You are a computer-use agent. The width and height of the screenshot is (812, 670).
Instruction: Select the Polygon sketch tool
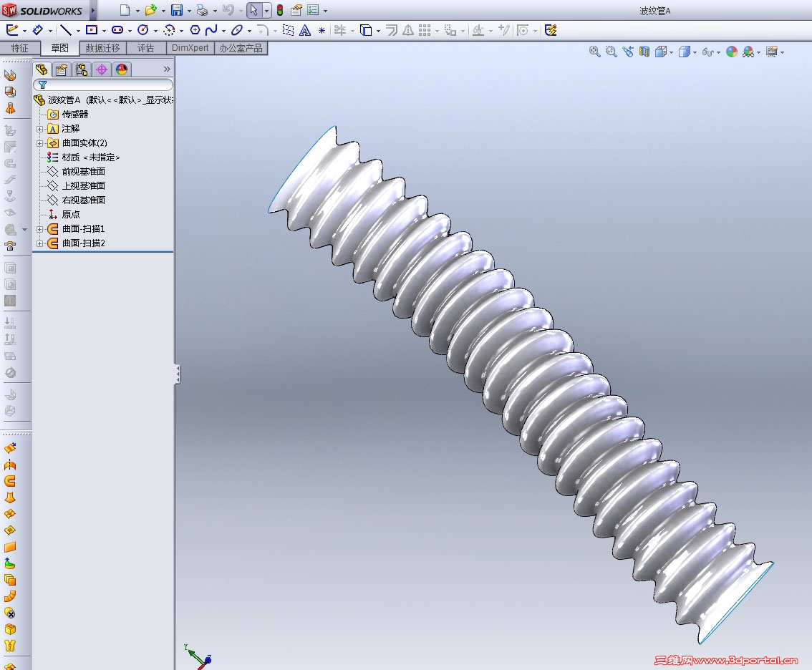[195, 30]
